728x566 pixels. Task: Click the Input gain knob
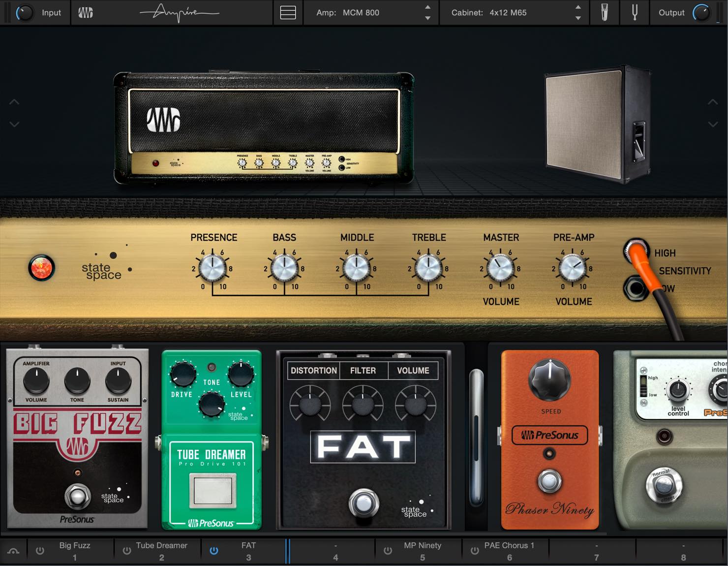pyautogui.click(x=25, y=13)
